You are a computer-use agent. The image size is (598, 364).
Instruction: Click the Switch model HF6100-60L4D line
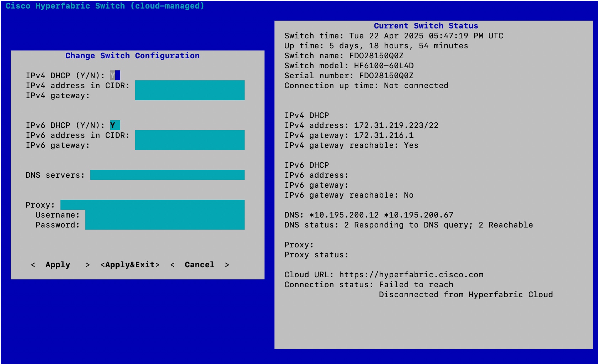click(349, 66)
